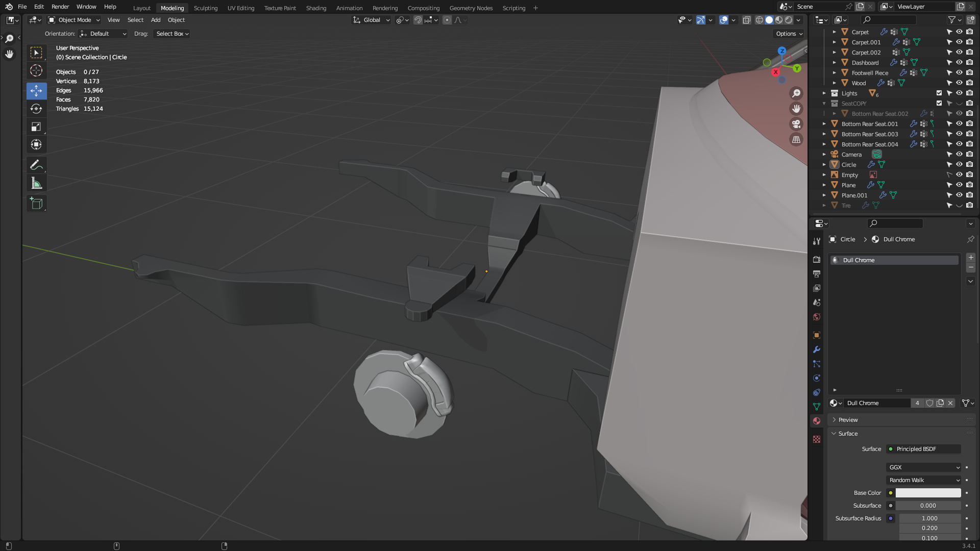Open the Render menu
980x551 pixels.
[x=60, y=7]
